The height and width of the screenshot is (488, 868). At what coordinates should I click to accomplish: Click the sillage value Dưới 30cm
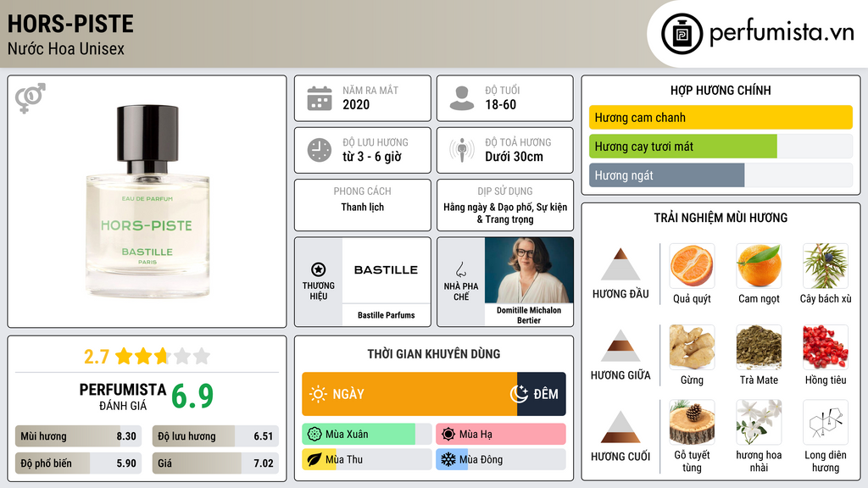[515, 157]
